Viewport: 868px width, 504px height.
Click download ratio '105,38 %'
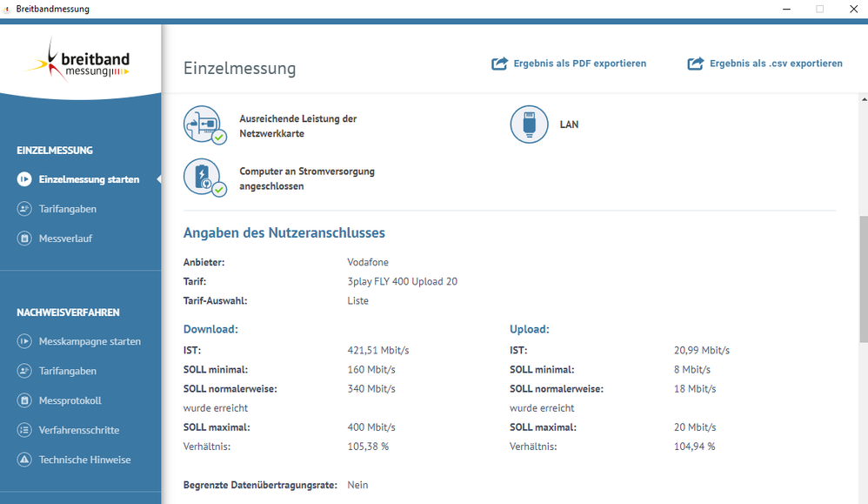(x=368, y=447)
